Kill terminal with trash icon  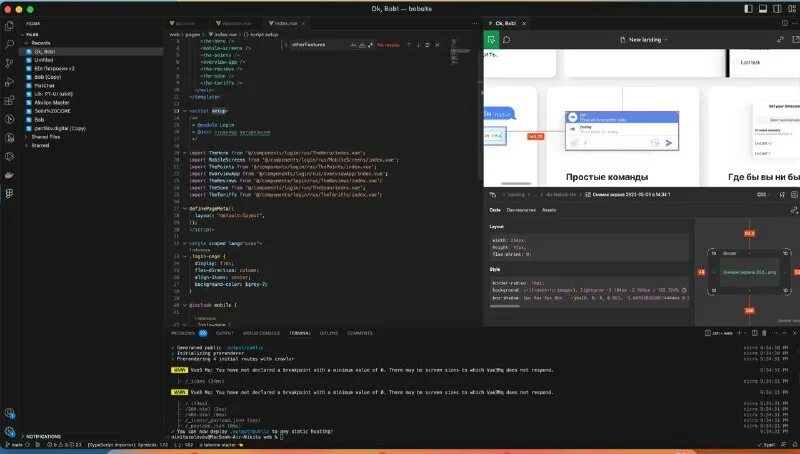click(764, 333)
